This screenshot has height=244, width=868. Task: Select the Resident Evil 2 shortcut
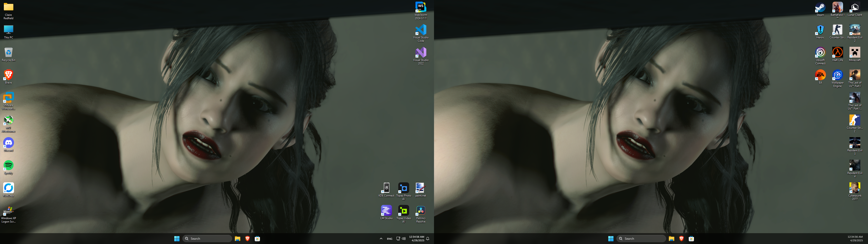click(x=854, y=33)
